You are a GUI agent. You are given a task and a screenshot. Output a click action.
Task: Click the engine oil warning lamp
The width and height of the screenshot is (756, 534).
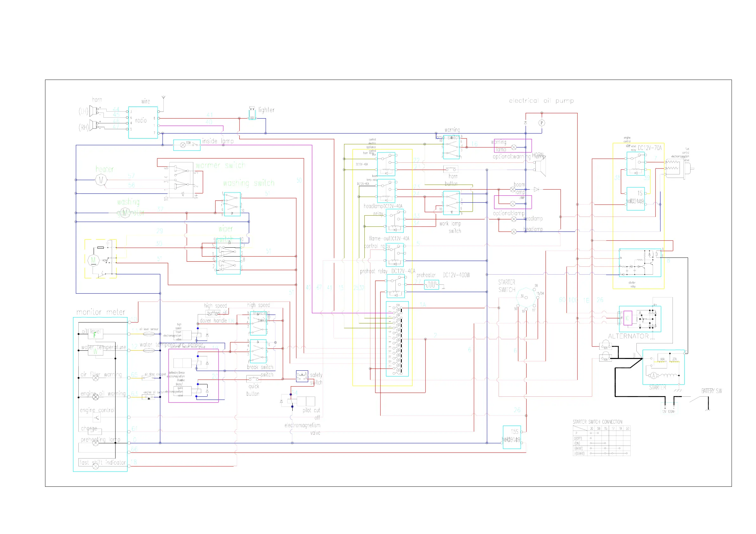coord(96,397)
